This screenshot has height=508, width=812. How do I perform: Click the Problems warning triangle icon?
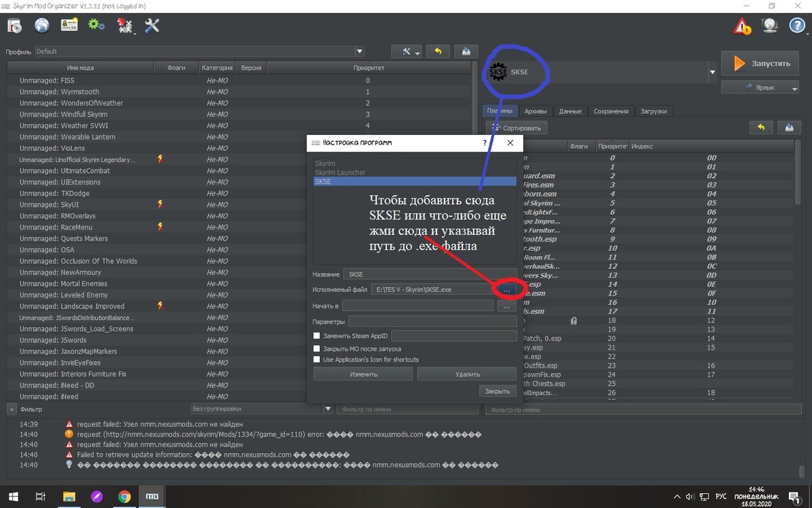pyautogui.click(x=742, y=26)
